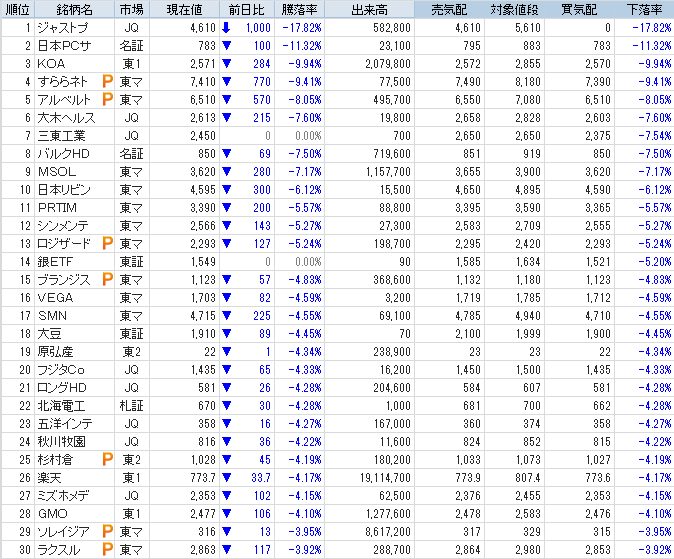Select the フジタCo stock name

pos(61,369)
